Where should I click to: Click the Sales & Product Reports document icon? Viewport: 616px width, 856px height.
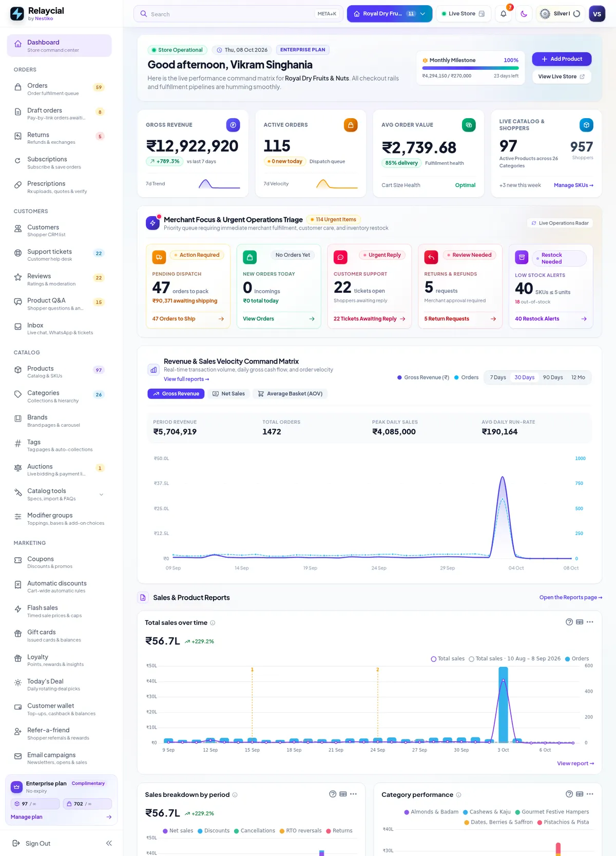143,598
